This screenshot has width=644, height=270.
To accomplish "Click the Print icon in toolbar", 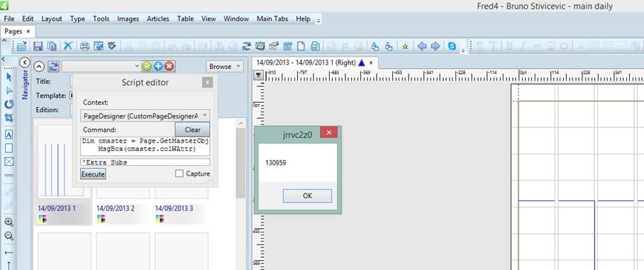I will [x=84, y=46].
